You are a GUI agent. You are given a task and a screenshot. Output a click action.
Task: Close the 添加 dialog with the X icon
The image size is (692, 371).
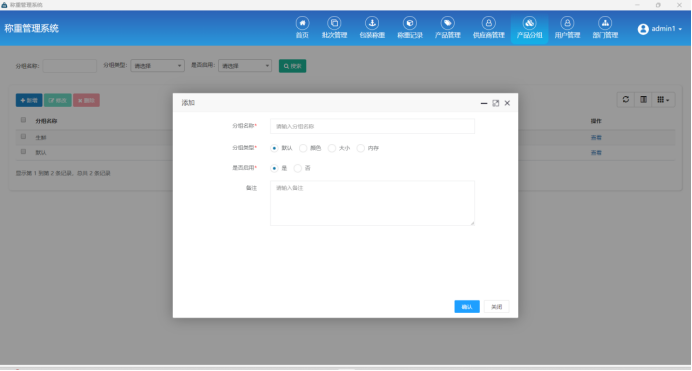(507, 103)
